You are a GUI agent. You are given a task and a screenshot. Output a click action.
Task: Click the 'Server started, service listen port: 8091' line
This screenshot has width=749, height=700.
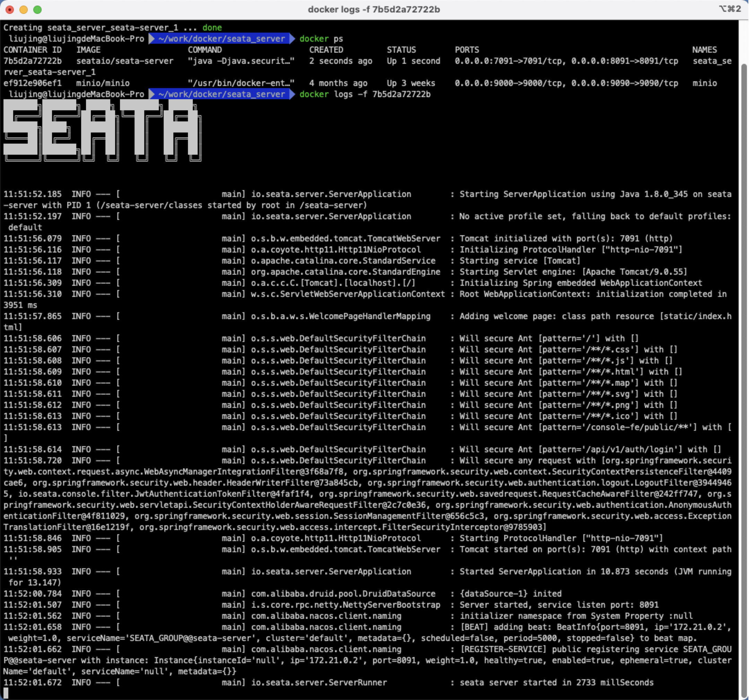click(x=559, y=605)
